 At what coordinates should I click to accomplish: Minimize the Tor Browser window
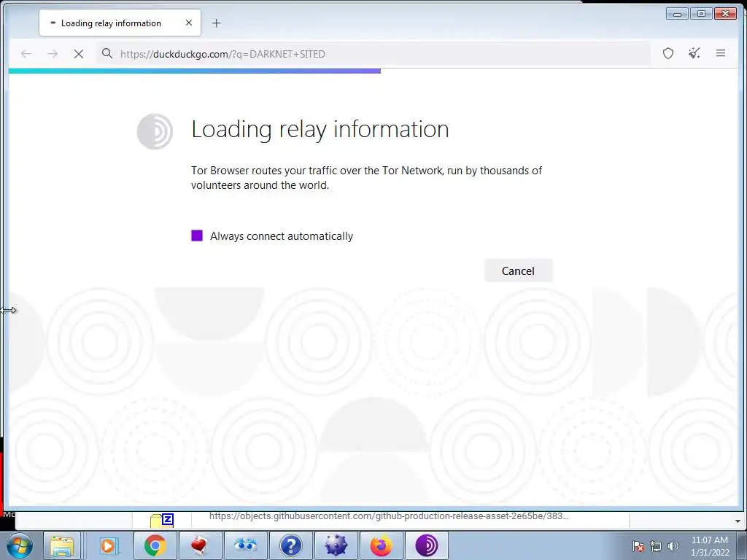pos(677,13)
